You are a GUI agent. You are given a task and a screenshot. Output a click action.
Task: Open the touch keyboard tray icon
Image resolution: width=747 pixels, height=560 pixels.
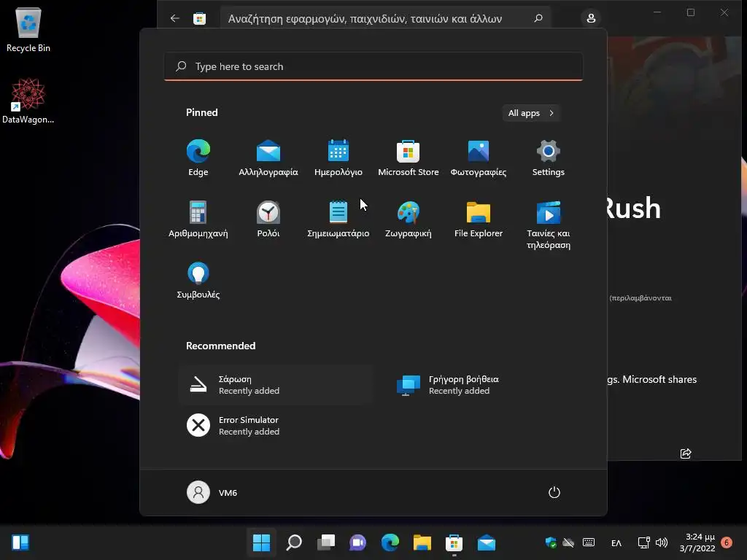(589, 542)
